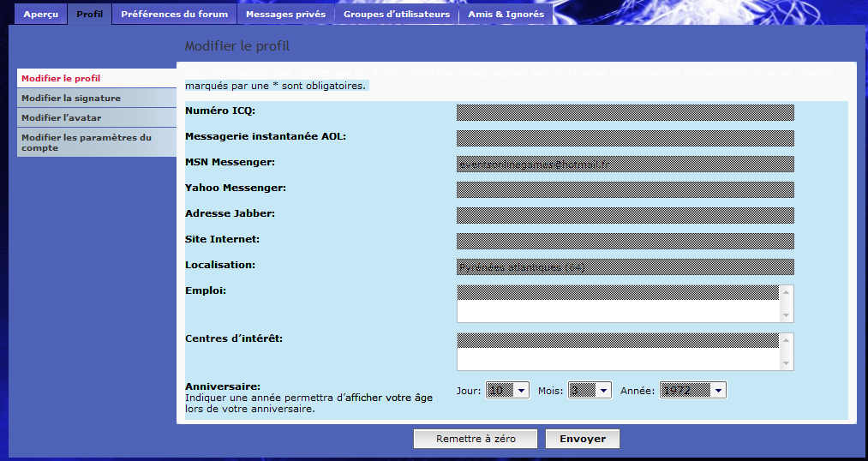This screenshot has height=461, width=868.
Task: Click the Envoyer submit button
Action: coord(583,439)
